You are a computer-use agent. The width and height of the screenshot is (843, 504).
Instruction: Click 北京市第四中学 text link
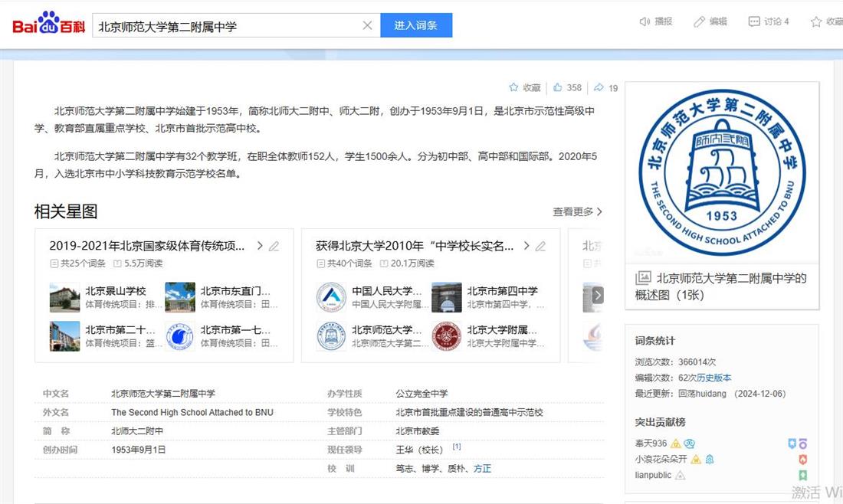tap(502, 291)
